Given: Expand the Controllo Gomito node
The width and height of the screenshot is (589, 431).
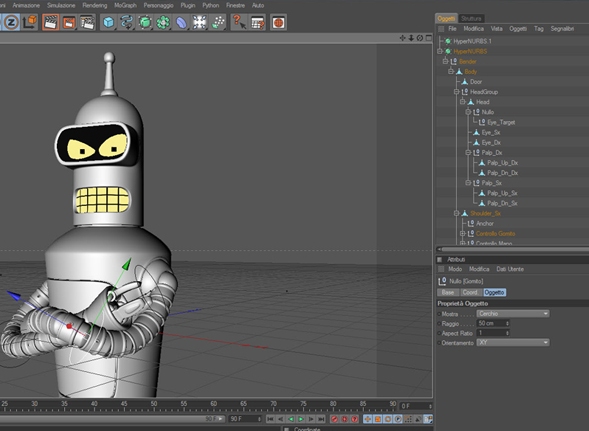Looking at the screenshot, I should (x=463, y=234).
